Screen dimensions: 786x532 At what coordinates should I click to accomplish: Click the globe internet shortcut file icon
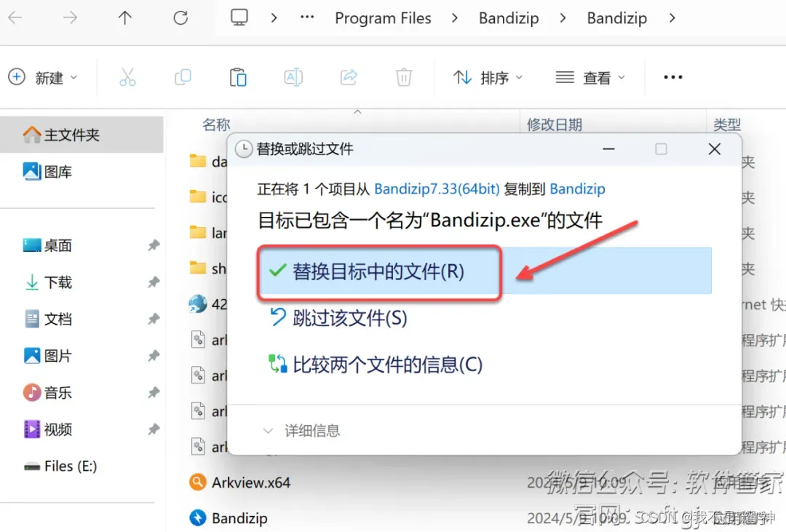197,304
